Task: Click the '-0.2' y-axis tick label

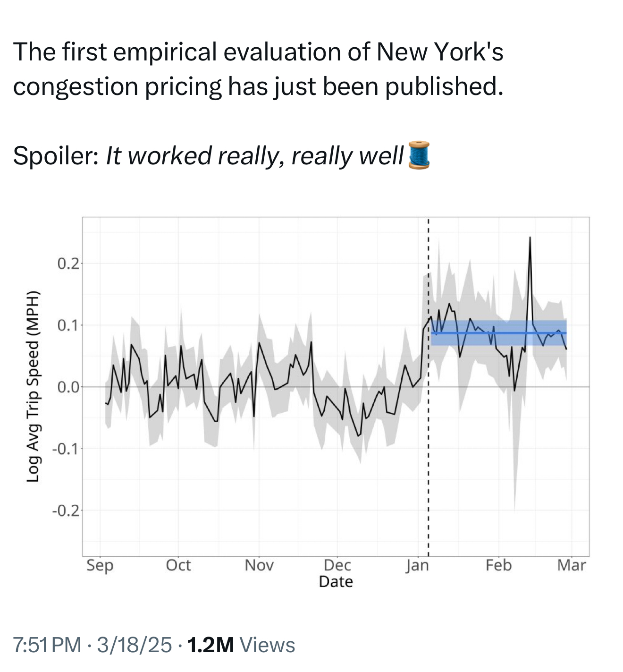Action: (x=66, y=510)
